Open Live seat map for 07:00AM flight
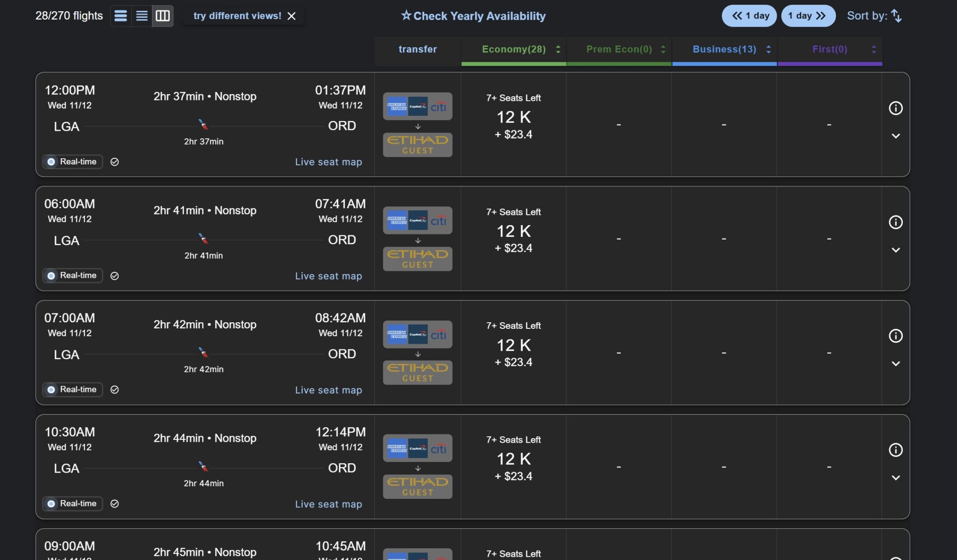The height and width of the screenshot is (560, 957). click(329, 390)
